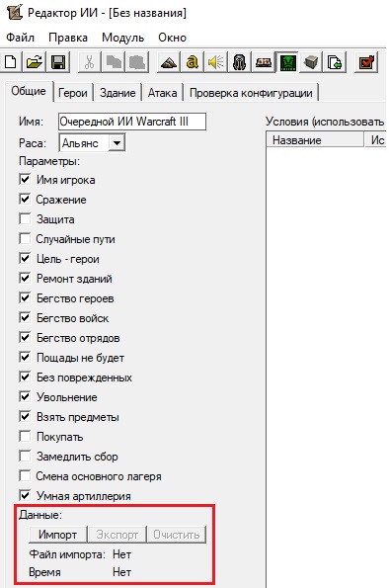Open the Object Manager cube icon
Screen dimensions: 389x588
311,62
